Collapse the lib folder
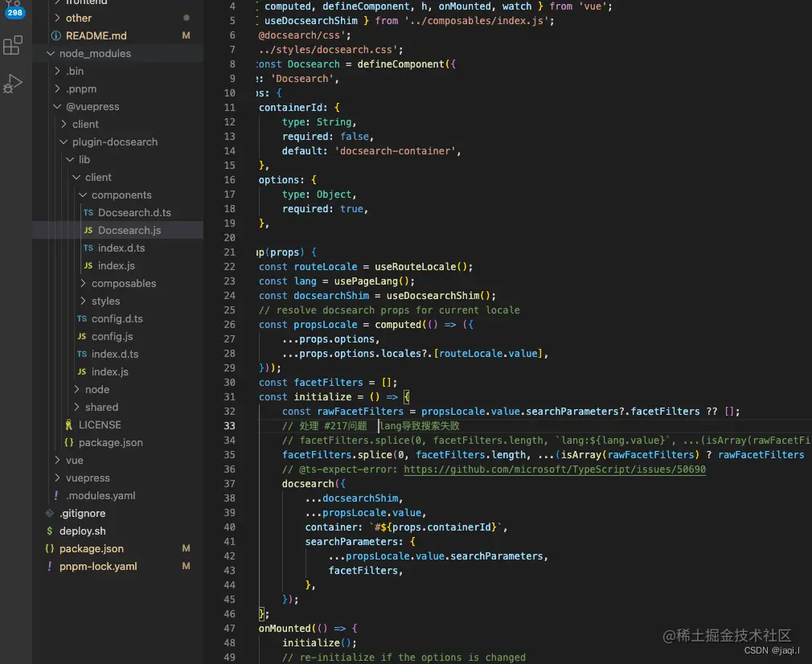Viewport: 812px width, 664px height. click(70, 159)
